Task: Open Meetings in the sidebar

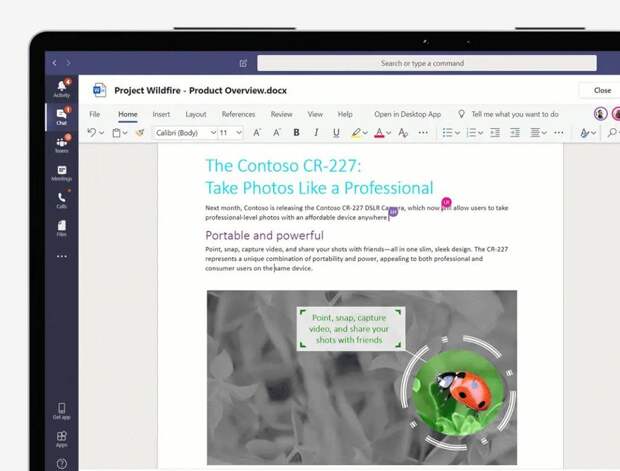Action: (62, 173)
